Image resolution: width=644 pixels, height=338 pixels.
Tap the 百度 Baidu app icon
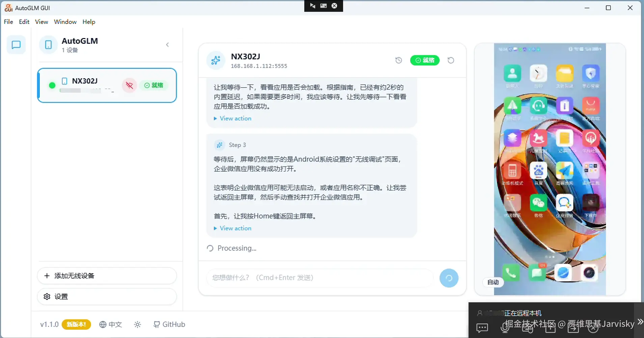pos(538,171)
